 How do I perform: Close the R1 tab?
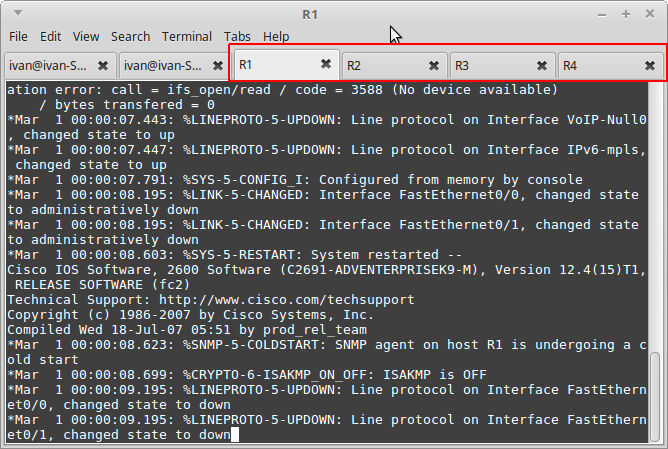tap(326, 65)
